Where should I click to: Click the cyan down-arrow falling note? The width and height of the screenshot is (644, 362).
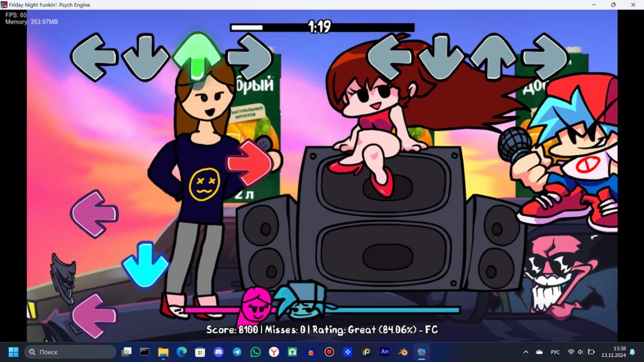pyautogui.click(x=145, y=265)
